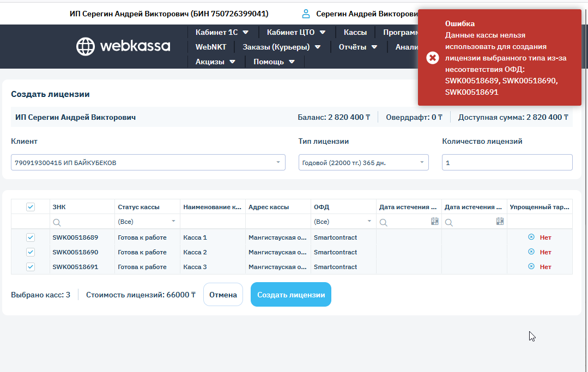
Task: Click user name Серегин Андрей Викторович
Action: click(367, 14)
